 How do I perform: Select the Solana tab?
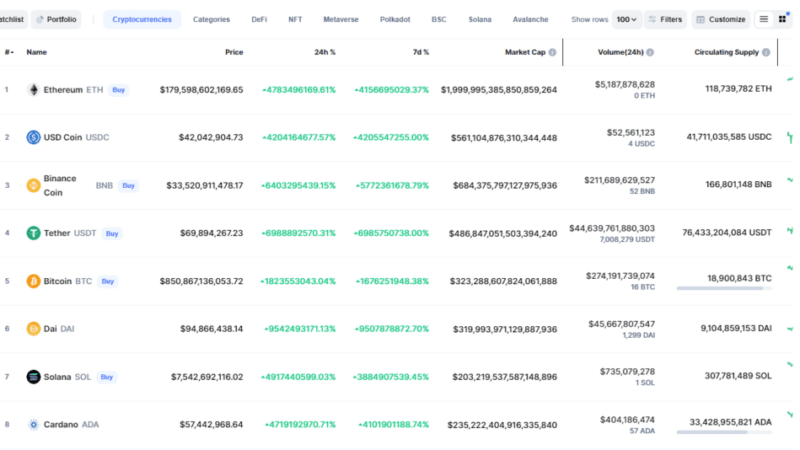(480, 19)
